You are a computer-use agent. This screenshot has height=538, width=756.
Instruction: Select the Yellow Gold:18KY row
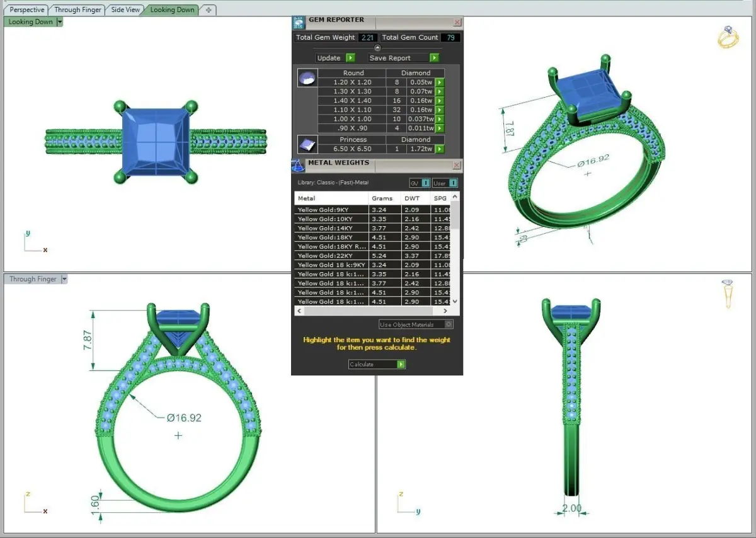coord(373,238)
